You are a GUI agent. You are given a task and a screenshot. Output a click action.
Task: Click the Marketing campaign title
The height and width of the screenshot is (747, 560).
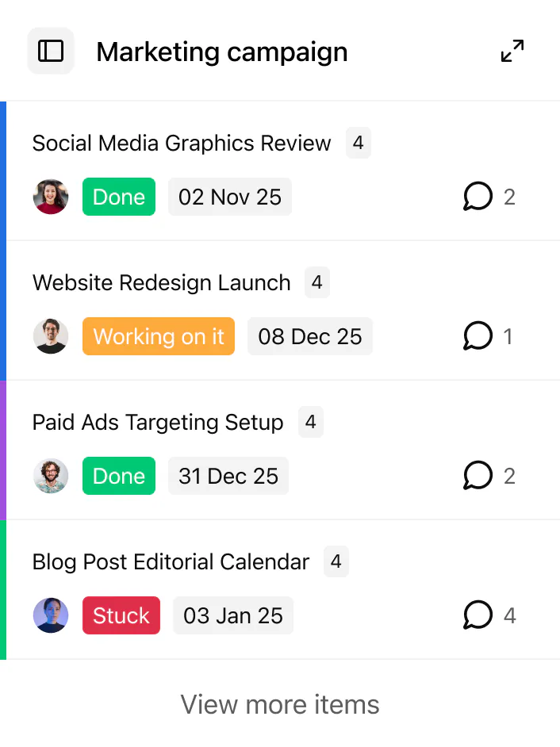click(222, 52)
